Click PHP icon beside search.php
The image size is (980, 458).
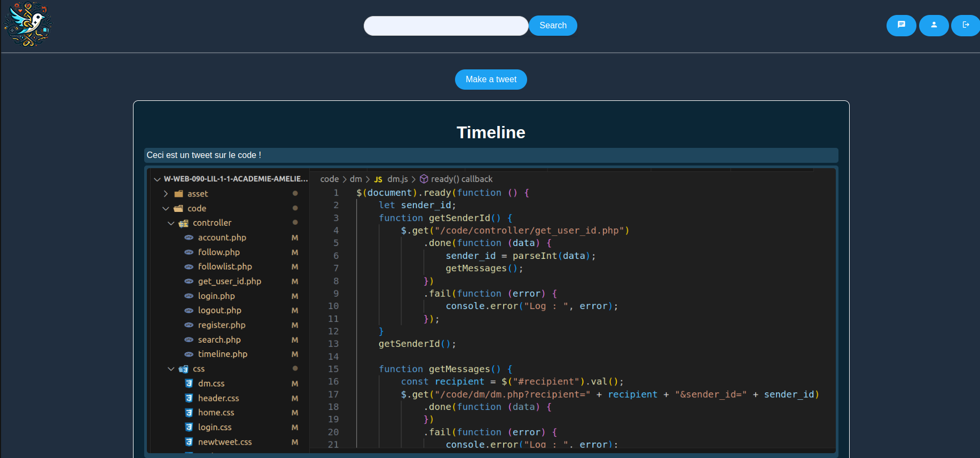(x=189, y=339)
